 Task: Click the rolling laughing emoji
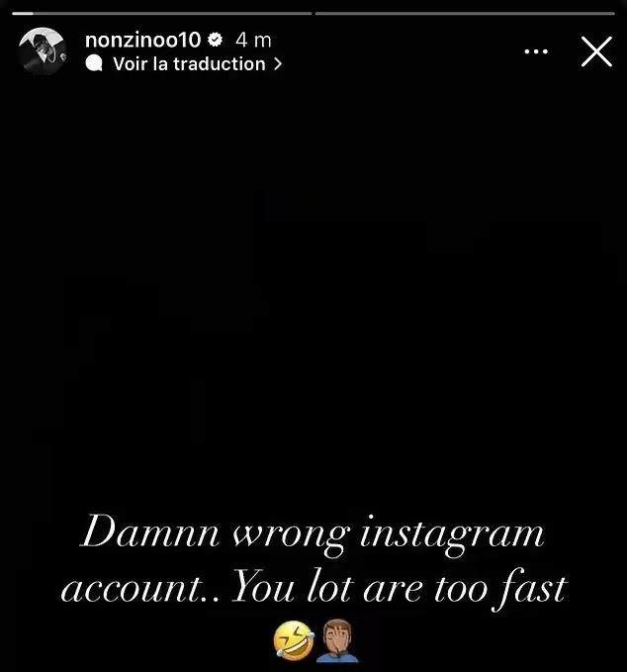[294, 640]
